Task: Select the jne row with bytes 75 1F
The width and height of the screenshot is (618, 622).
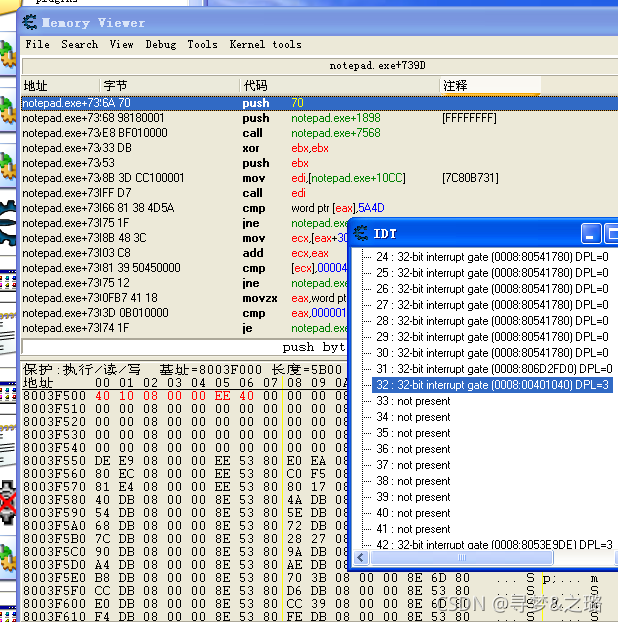Action: pyautogui.click(x=184, y=223)
